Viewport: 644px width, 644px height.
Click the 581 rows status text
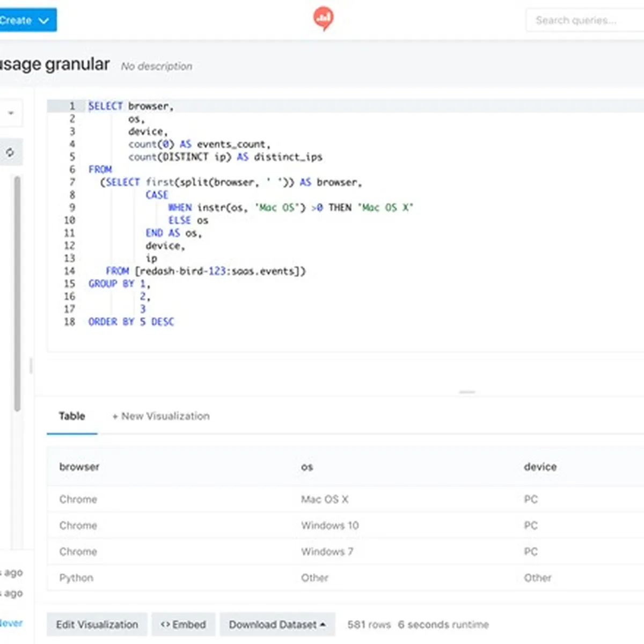(369, 625)
